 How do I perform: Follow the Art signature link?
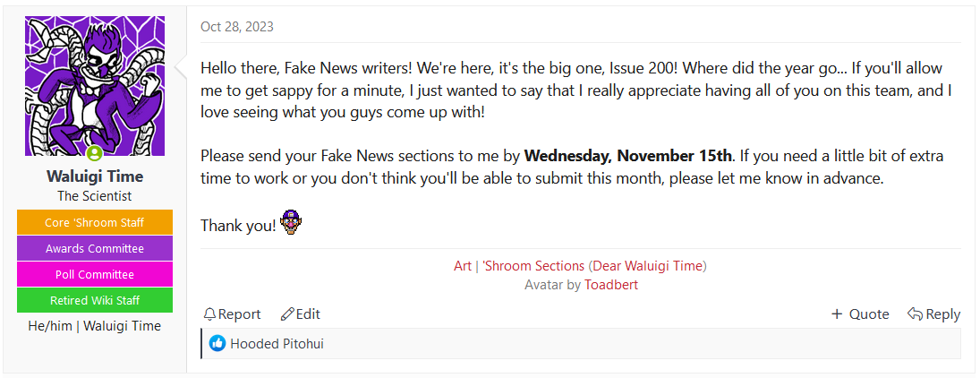pyautogui.click(x=463, y=266)
